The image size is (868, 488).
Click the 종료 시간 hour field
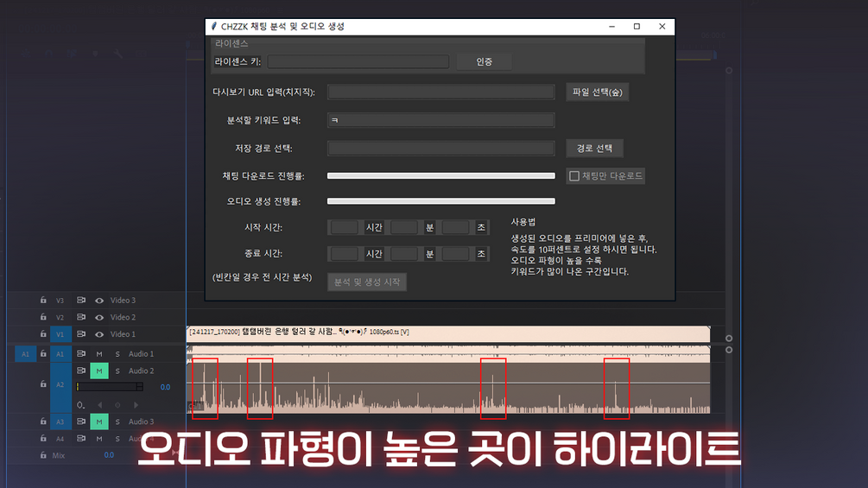point(345,254)
